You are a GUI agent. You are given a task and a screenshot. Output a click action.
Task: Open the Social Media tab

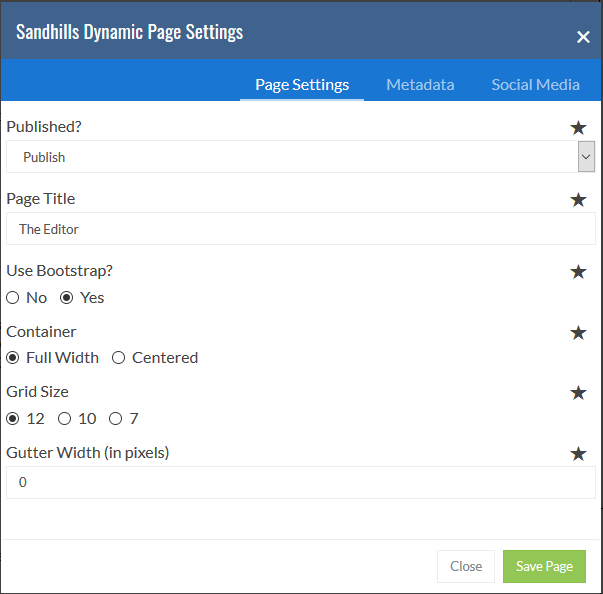[535, 85]
